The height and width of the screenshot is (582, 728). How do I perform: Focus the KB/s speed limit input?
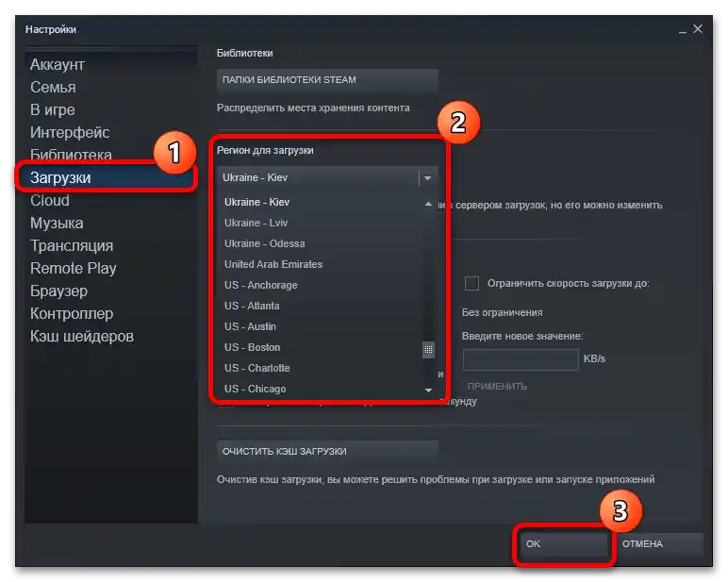(521, 359)
